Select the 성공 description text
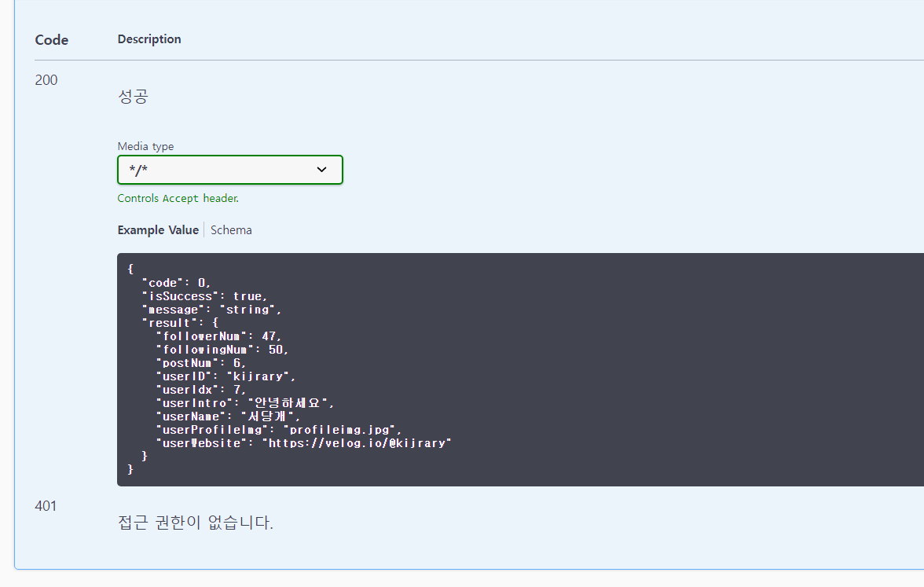Image resolution: width=924 pixels, height=587 pixels. click(x=132, y=96)
